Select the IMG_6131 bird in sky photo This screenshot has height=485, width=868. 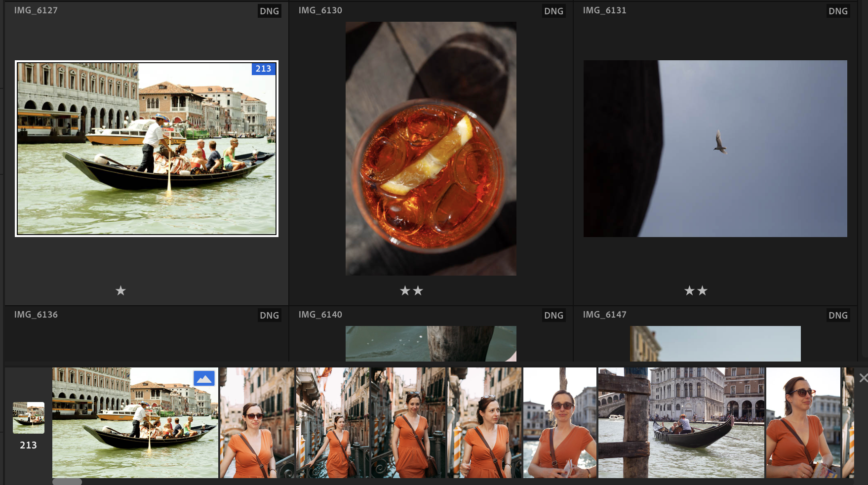(x=715, y=149)
